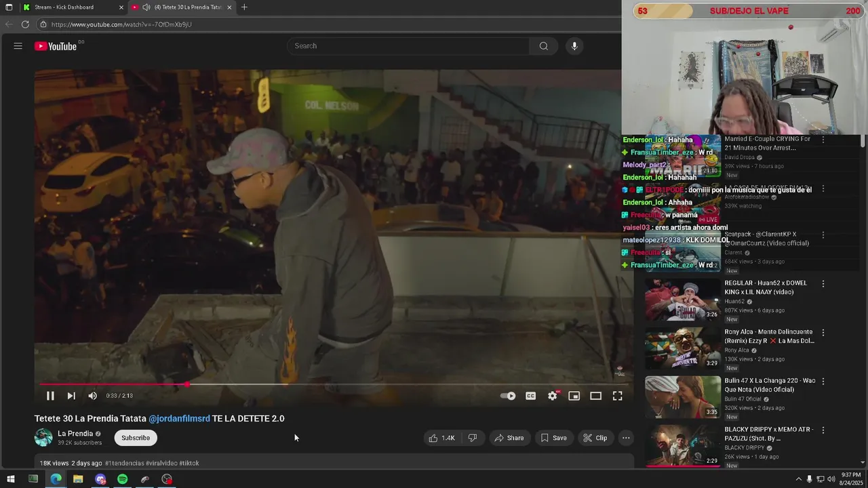Select the Tetete 30 La Prendia tab
The image size is (868, 488).
tap(183, 7)
